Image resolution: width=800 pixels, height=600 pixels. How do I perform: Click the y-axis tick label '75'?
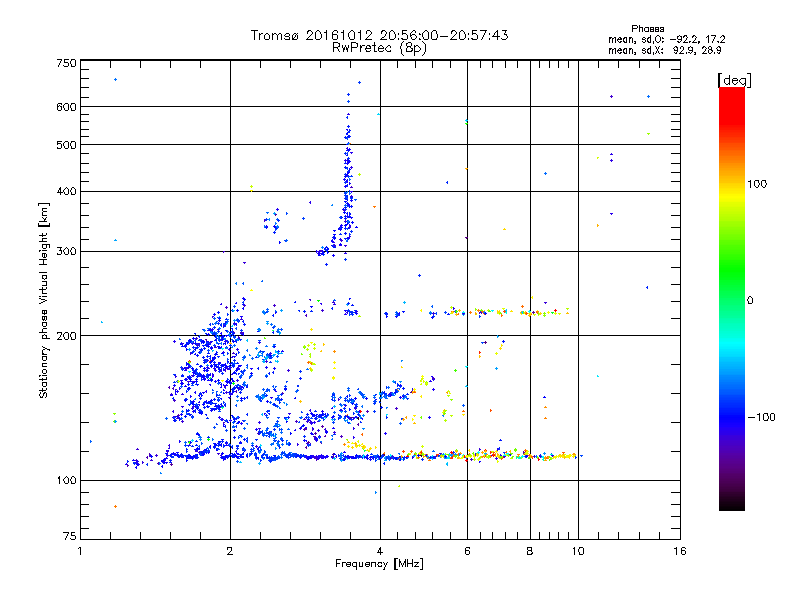coord(70,536)
